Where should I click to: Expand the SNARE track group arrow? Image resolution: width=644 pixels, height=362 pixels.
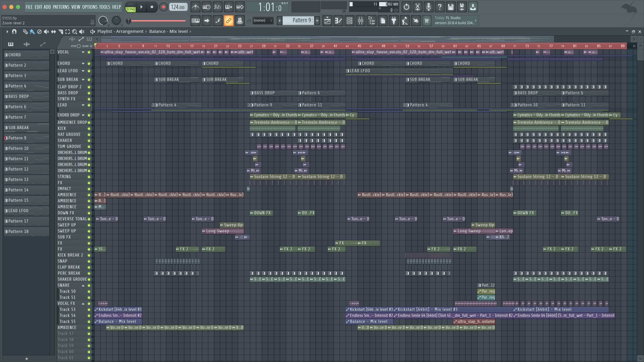point(83,286)
